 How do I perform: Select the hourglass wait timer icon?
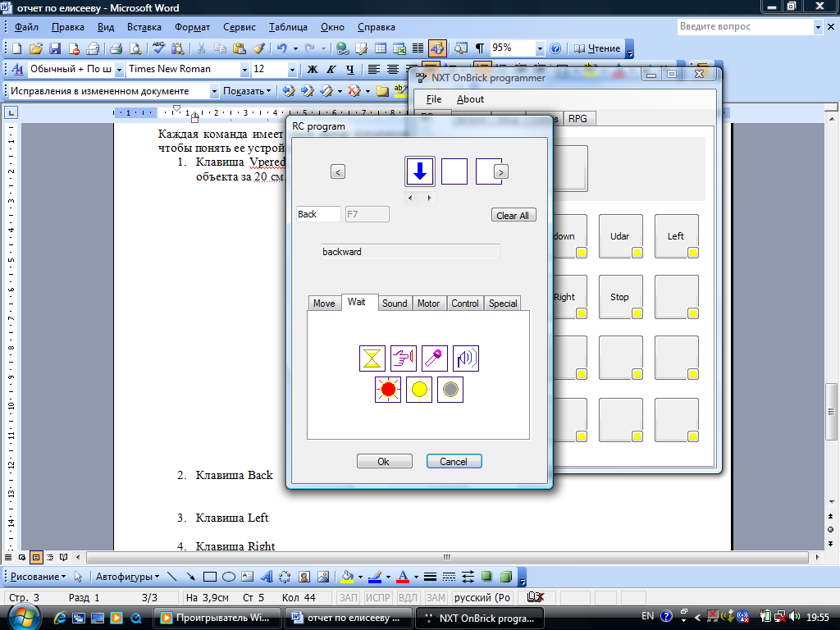point(372,358)
